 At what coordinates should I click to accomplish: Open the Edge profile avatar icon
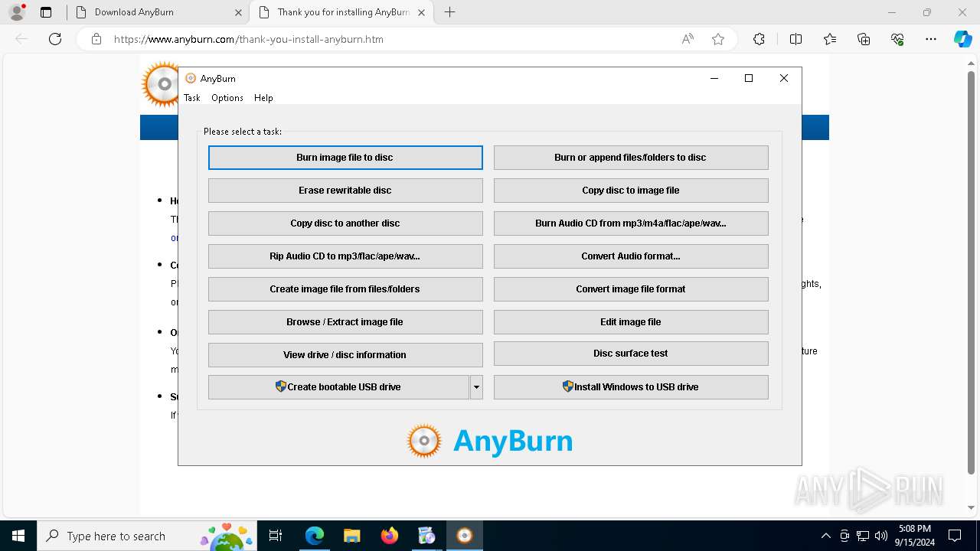point(17,12)
